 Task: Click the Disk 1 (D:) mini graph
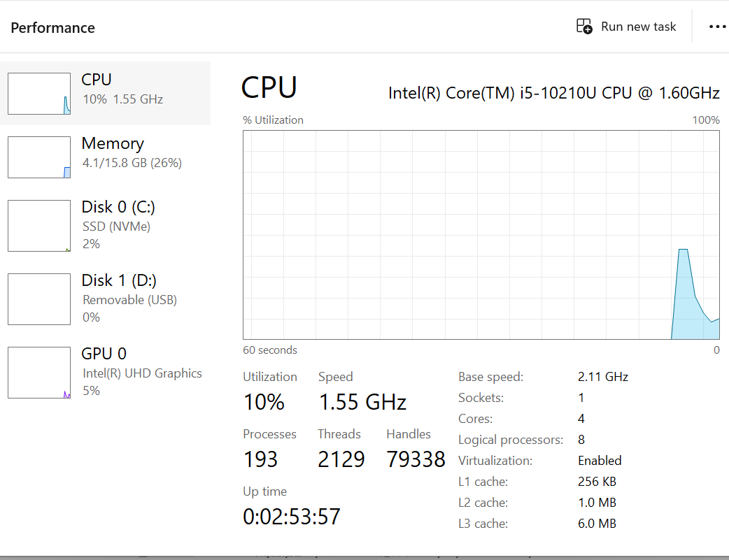pos(39,299)
